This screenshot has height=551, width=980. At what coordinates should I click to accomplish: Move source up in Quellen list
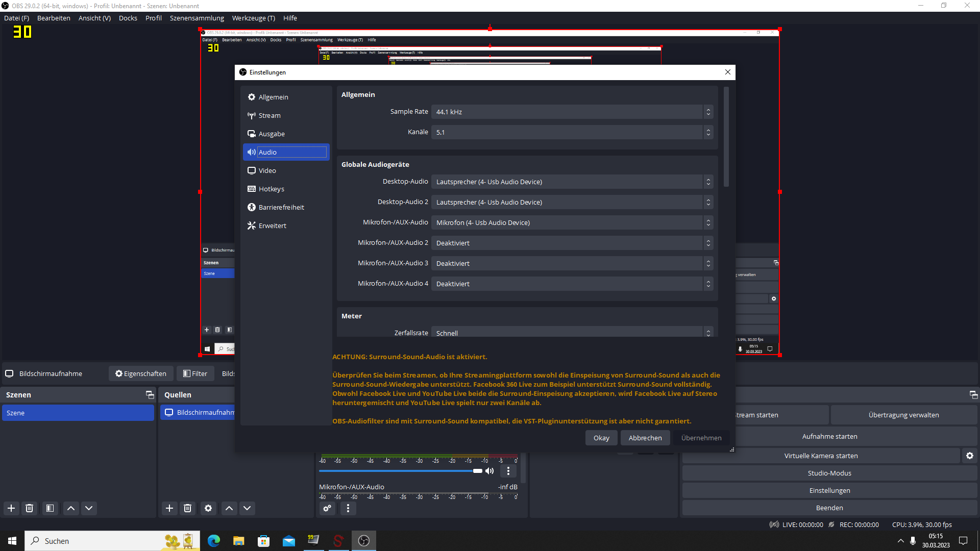(229, 508)
